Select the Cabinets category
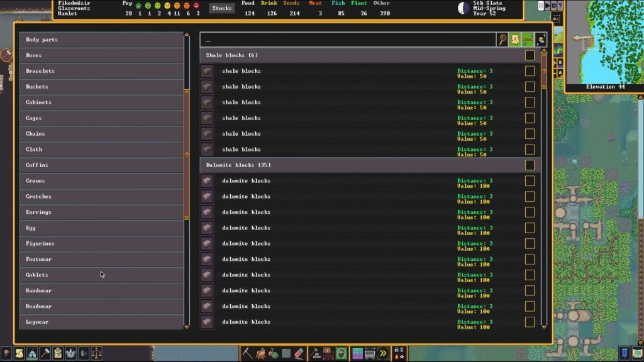Image resolution: width=644 pixels, height=362 pixels. 101,102
